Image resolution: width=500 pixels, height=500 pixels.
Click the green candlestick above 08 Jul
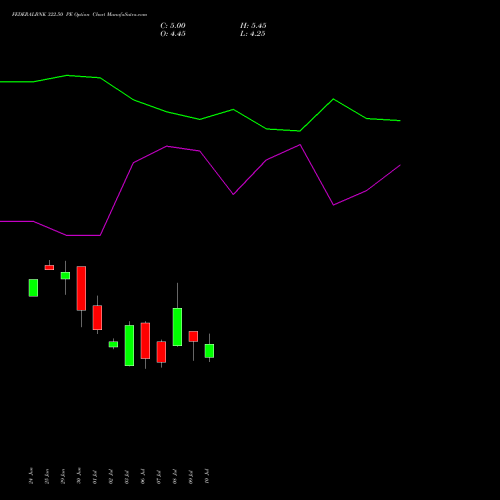pyautogui.click(x=177, y=327)
